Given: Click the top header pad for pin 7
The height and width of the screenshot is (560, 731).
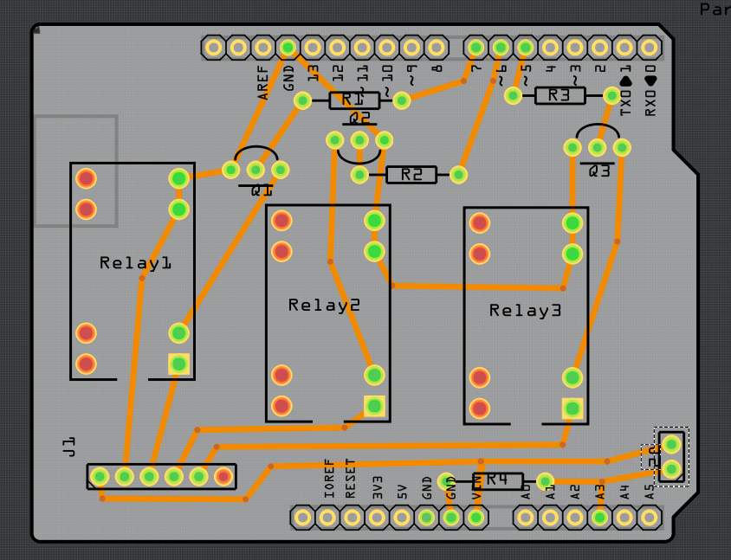Looking at the screenshot, I should coord(476,48).
